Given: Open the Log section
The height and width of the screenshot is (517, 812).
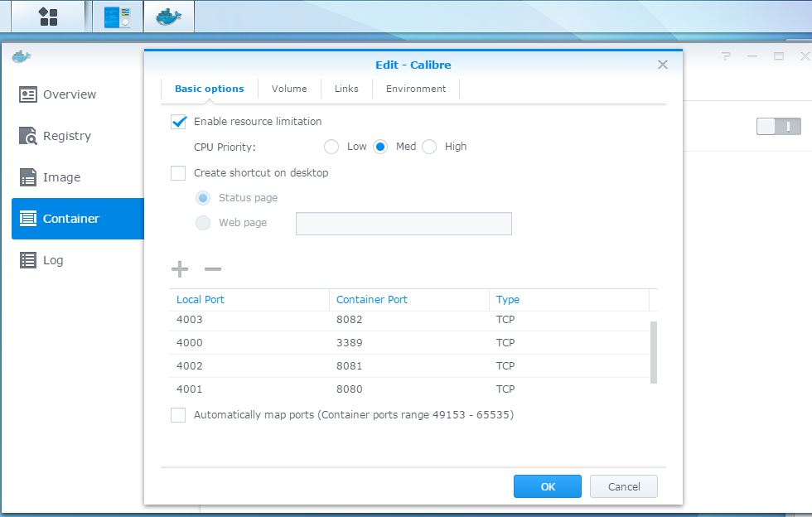Looking at the screenshot, I should point(78,260).
